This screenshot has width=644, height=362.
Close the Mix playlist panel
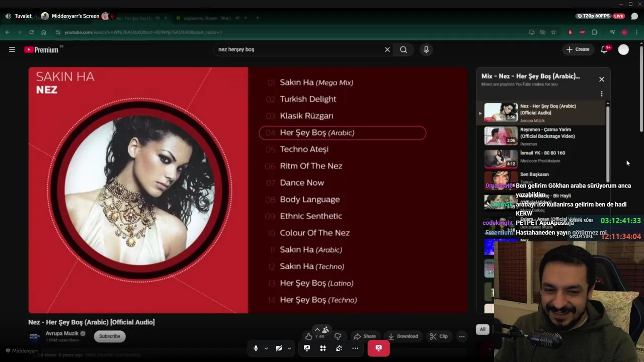click(x=602, y=79)
